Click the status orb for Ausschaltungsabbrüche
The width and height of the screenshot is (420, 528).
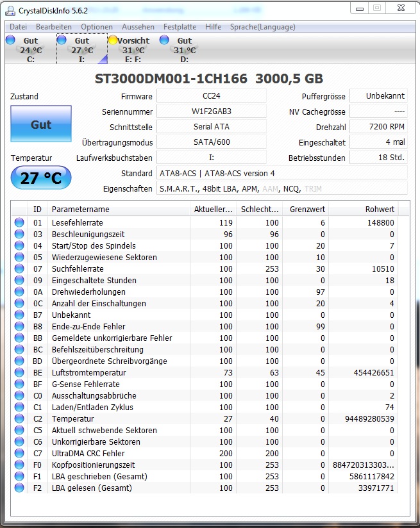click(x=19, y=395)
